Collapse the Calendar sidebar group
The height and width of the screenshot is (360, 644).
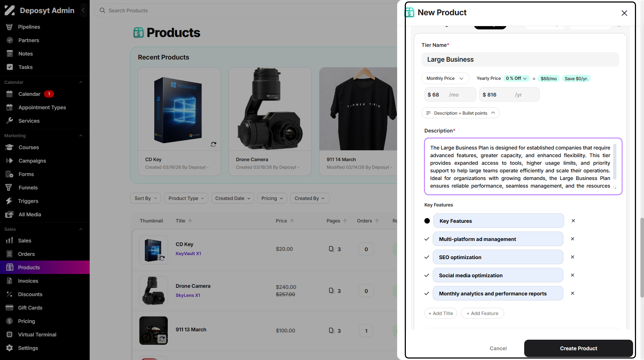pyautogui.click(x=81, y=82)
